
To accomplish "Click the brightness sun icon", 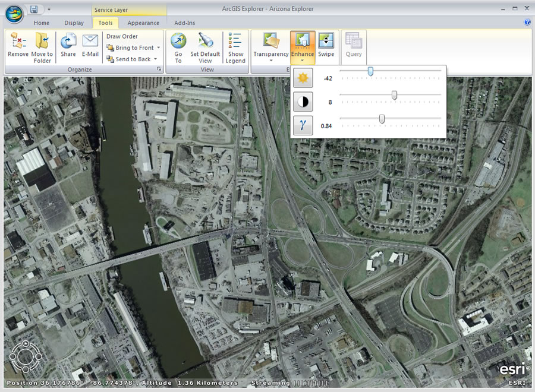I will (x=303, y=78).
